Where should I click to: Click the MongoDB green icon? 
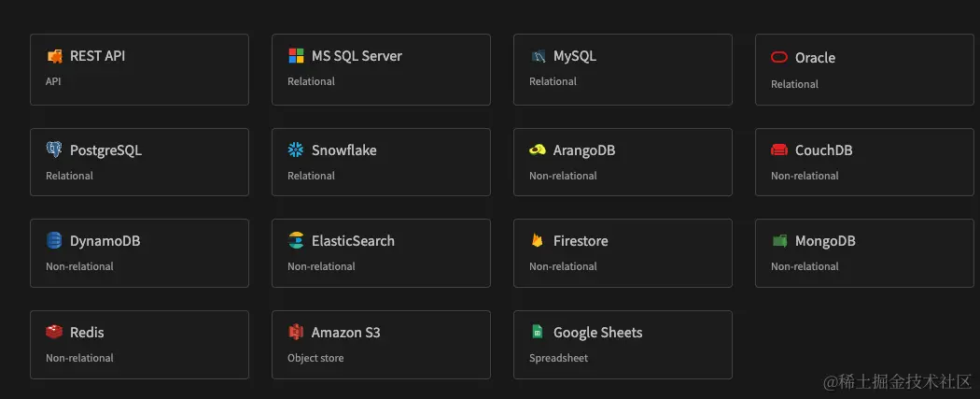pos(779,241)
